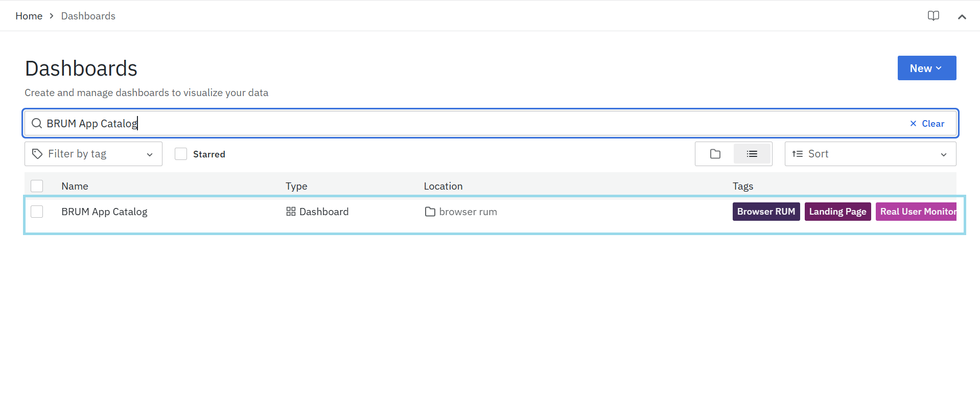Open the New button dropdown

pos(926,68)
